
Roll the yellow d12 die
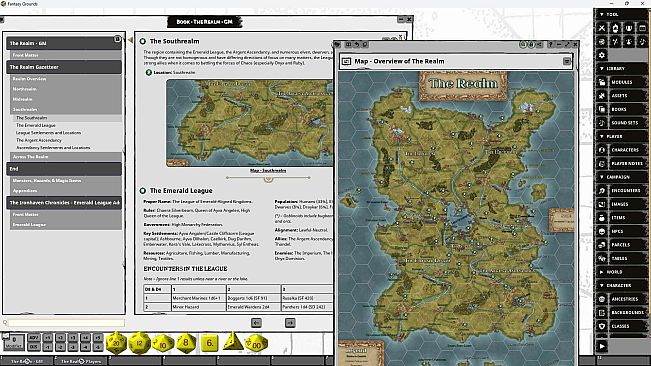tap(140, 343)
